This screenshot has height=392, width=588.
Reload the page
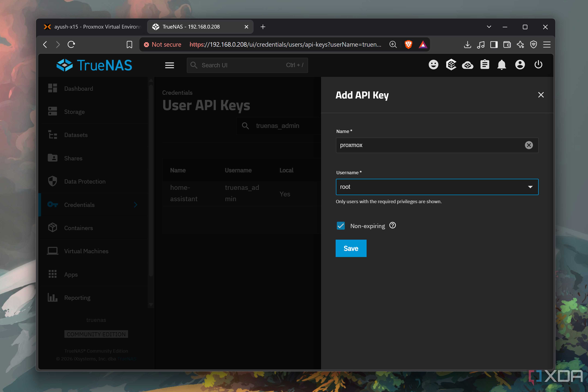[x=71, y=45]
